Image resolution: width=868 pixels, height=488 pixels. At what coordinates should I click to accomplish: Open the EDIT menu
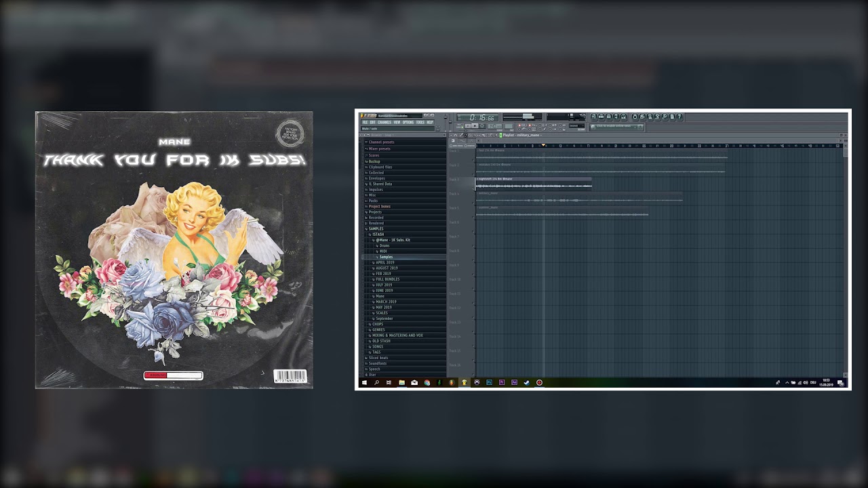coord(372,122)
